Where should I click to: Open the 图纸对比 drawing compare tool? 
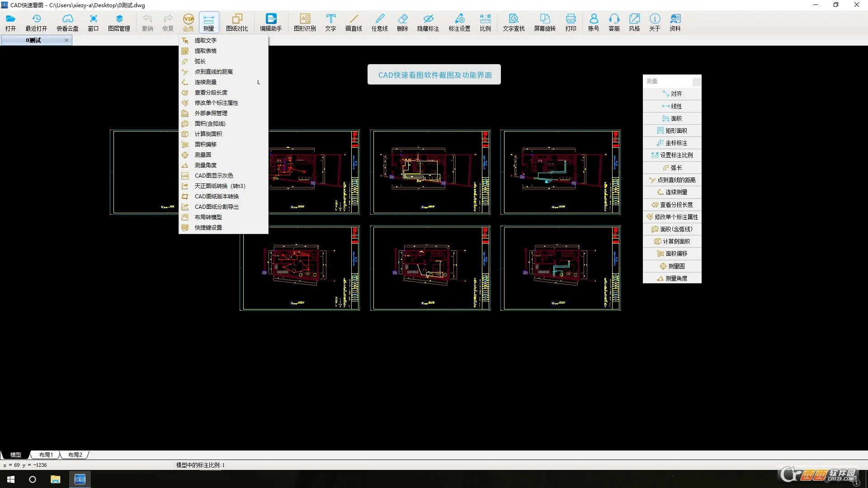(237, 22)
